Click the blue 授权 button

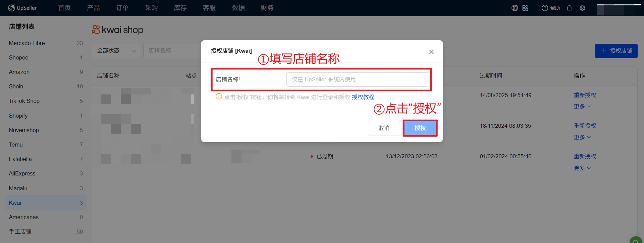(420, 128)
